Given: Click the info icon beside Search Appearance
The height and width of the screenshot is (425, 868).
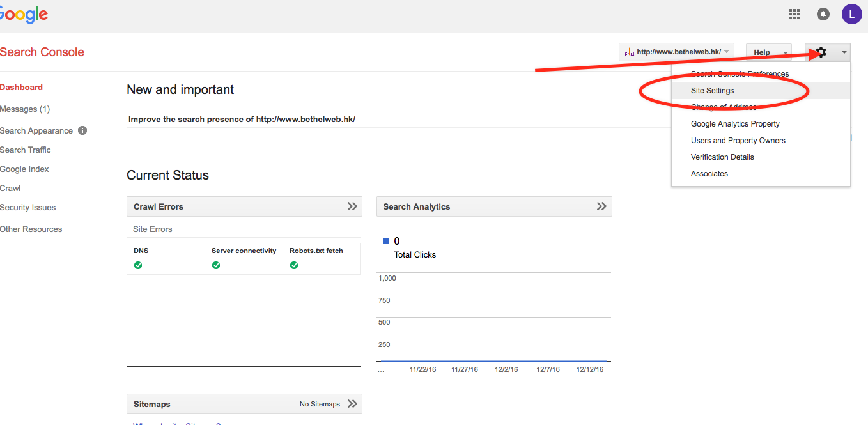Looking at the screenshot, I should click(x=82, y=130).
